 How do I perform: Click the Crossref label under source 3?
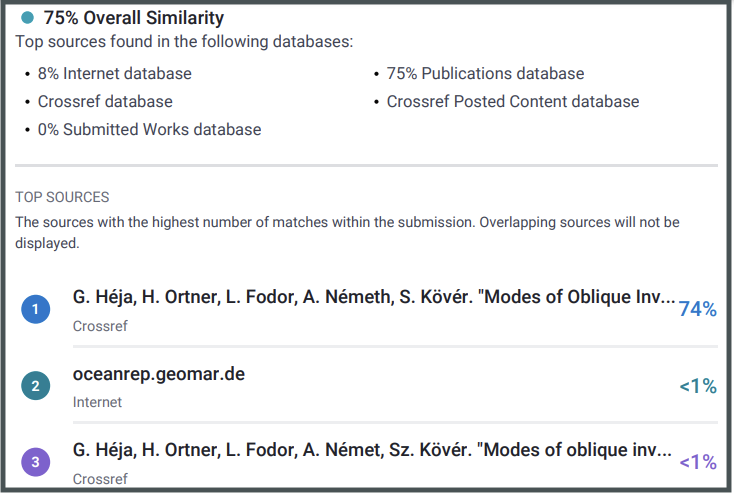(100, 478)
